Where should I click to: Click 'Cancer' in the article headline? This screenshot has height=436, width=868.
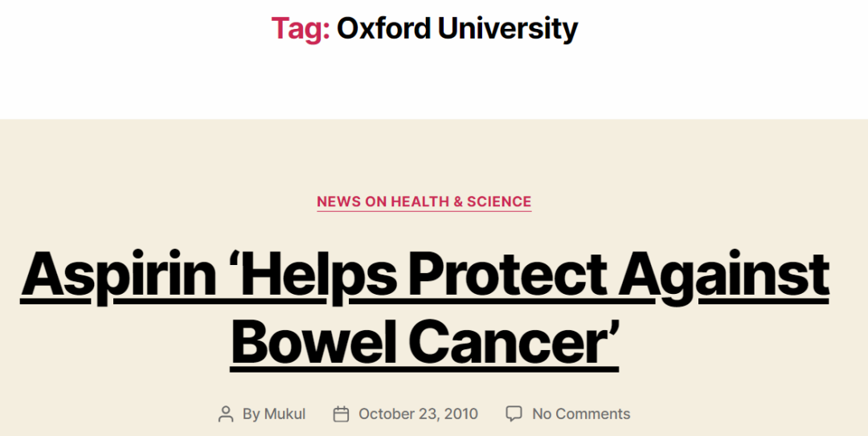516,342
